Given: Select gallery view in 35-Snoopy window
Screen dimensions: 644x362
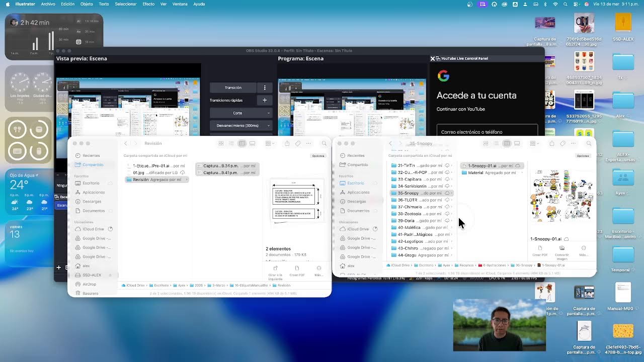Looking at the screenshot, I should click(517, 143).
